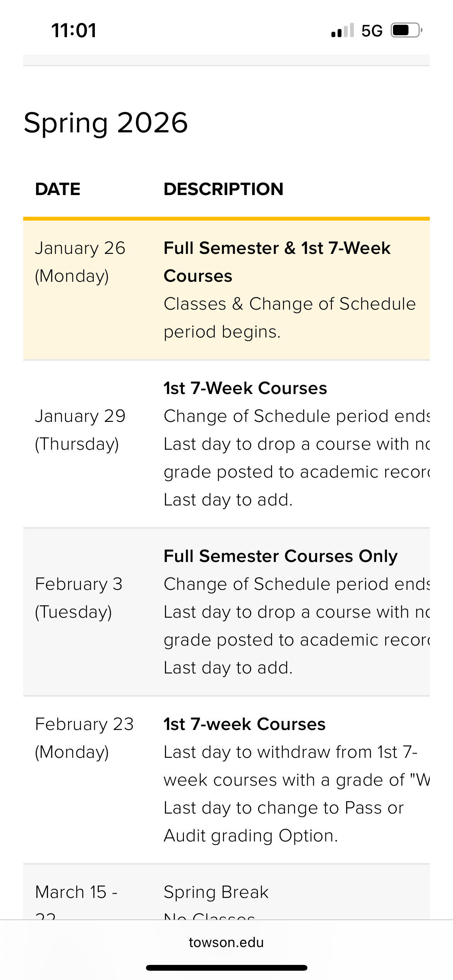
Task: Select the January 29 (Thursday) date cell
Action: click(x=80, y=430)
